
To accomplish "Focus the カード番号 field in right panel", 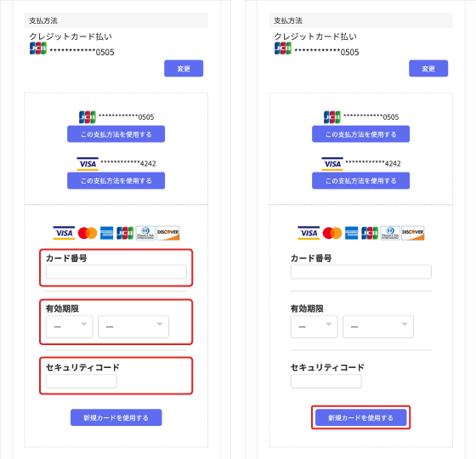I will pos(361,272).
